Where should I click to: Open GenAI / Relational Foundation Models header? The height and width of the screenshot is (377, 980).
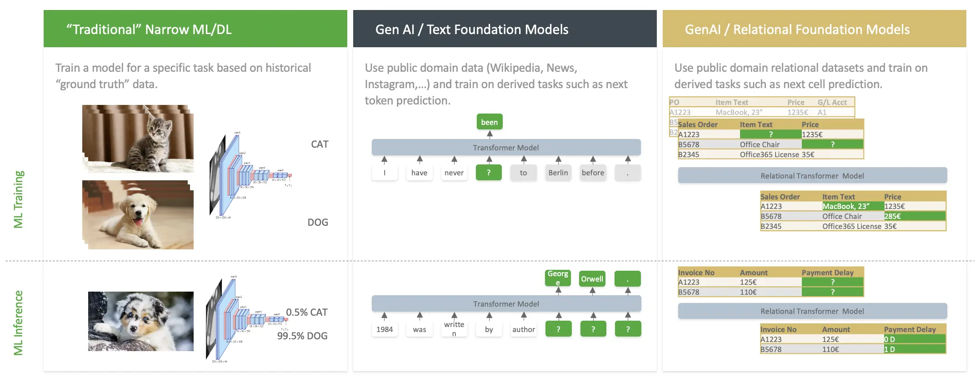point(814,29)
